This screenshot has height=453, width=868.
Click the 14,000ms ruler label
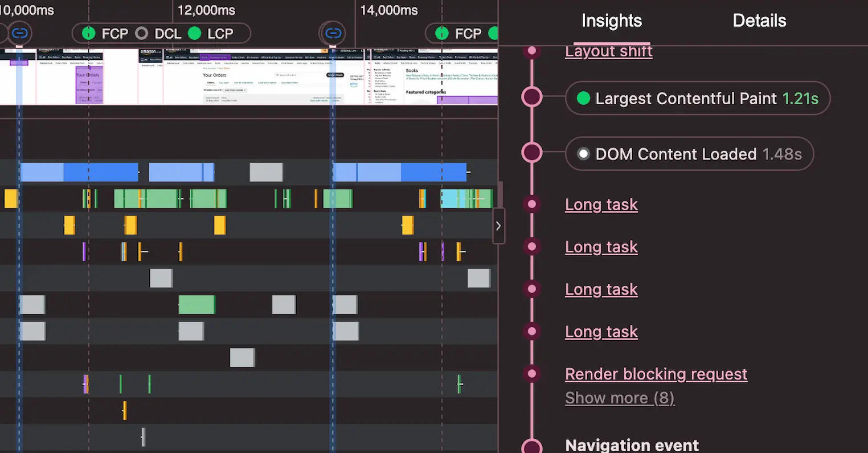point(389,10)
